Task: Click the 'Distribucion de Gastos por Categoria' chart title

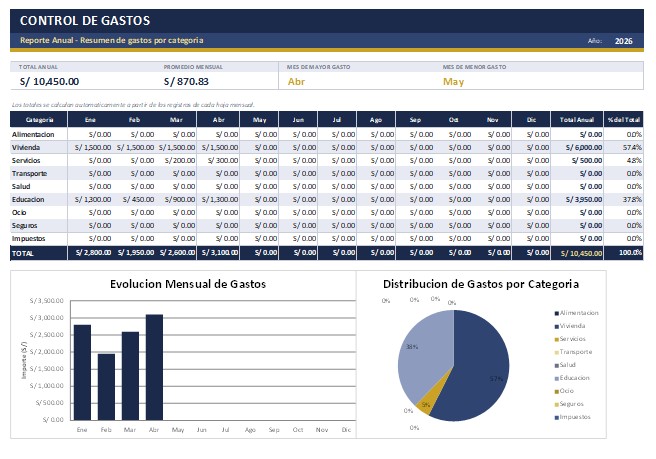Action: 481,284
